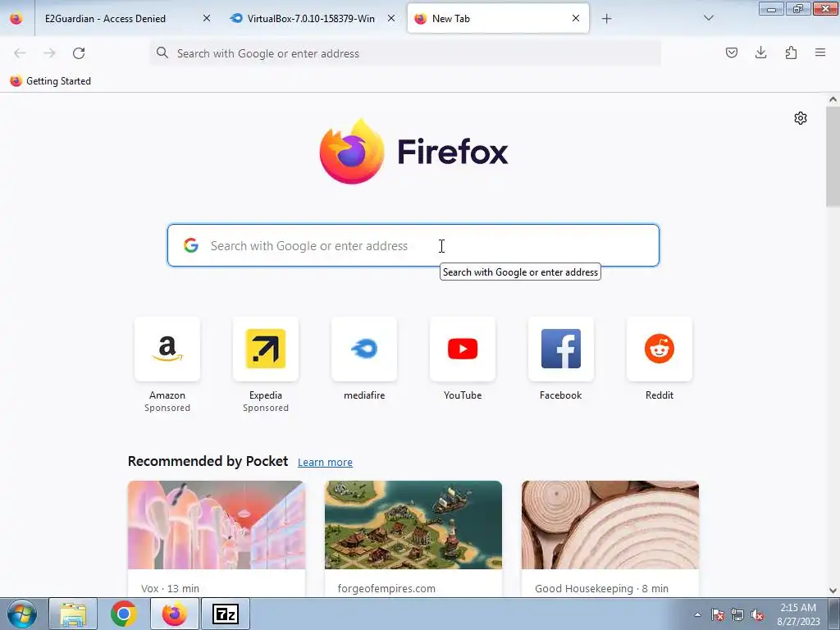Save to Pocket toolbar icon
The width and height of the screenshot is (840, 630).
[x=731, y=52]
